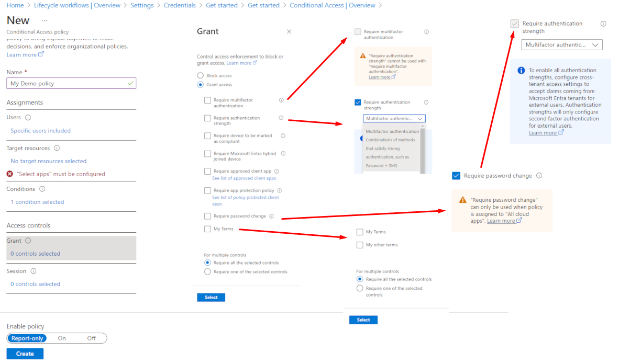The image size is (619, 364).
Task: Open the ellipsis menu next to New
Action: pos(44,20)
